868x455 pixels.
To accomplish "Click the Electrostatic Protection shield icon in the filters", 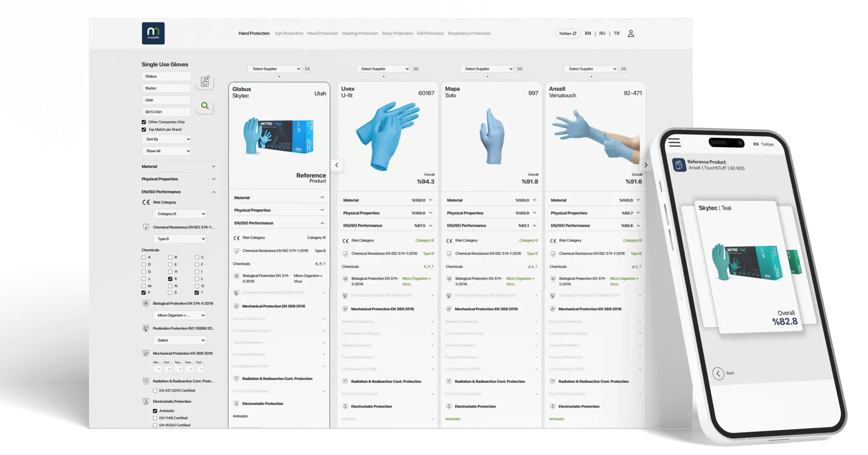I will point(146,401).
